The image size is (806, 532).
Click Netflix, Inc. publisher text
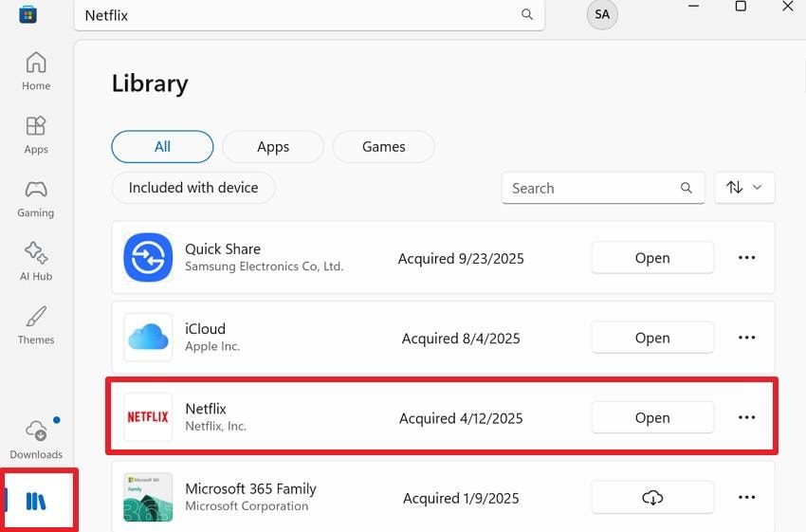216,426
